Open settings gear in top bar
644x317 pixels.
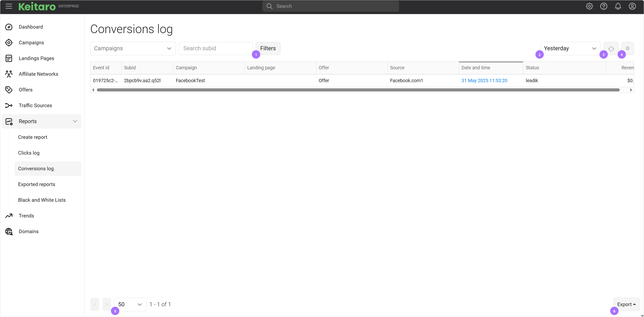589,6
